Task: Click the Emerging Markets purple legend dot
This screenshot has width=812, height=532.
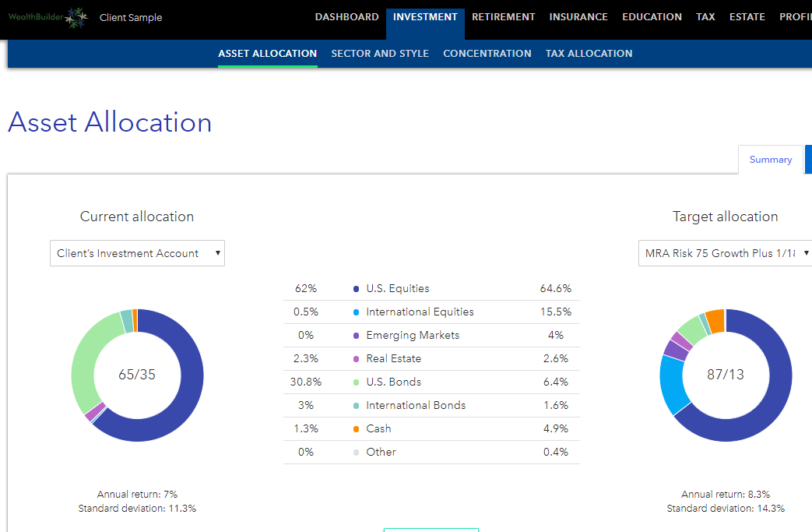Action: point(356,336)
